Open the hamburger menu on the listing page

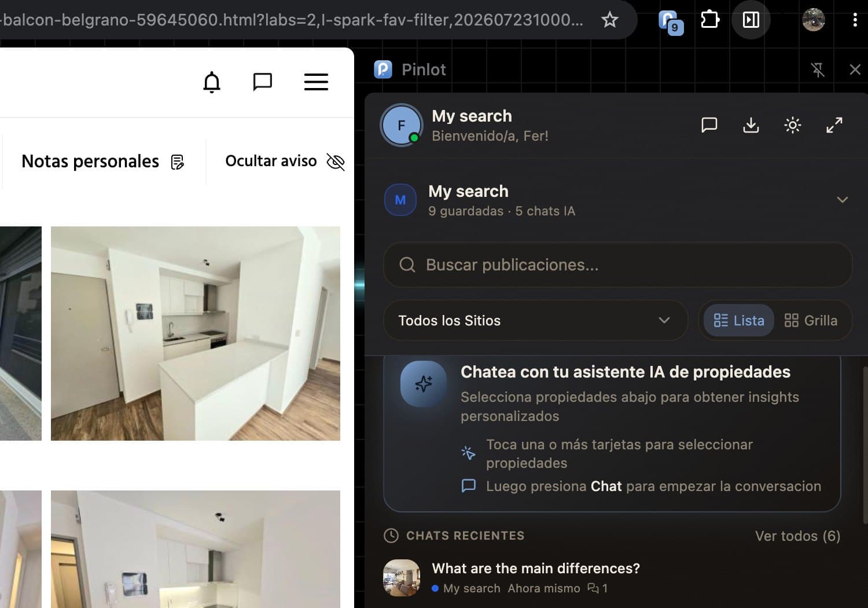[x=316, y=82]
